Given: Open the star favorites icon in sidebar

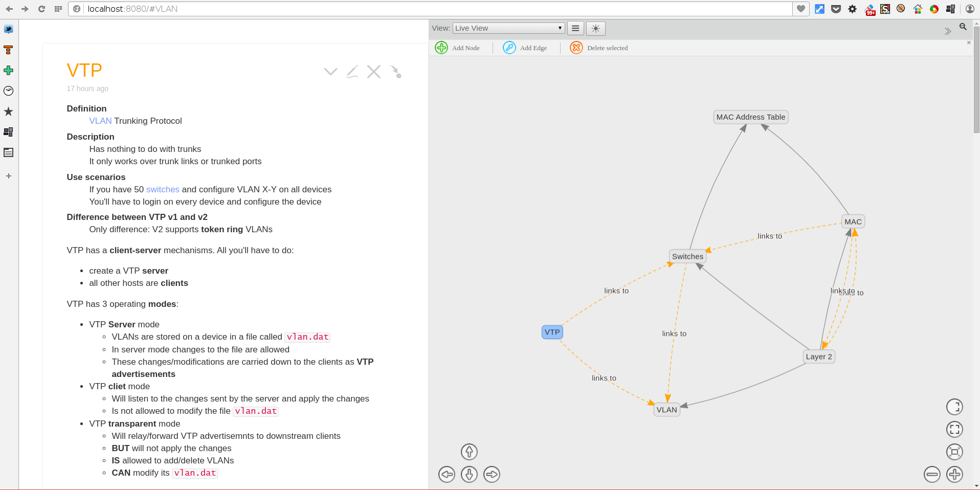Looking at the screenshot, I should 9,111.
